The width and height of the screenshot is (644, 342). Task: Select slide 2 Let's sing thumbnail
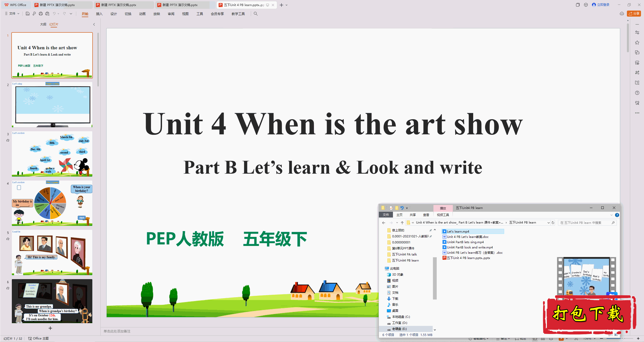tap(52, 104)
